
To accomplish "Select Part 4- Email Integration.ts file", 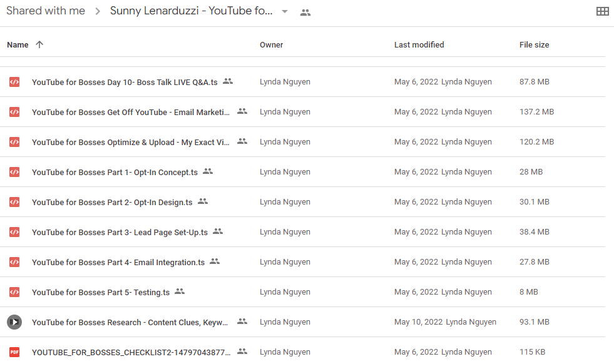I will [118, 262].
